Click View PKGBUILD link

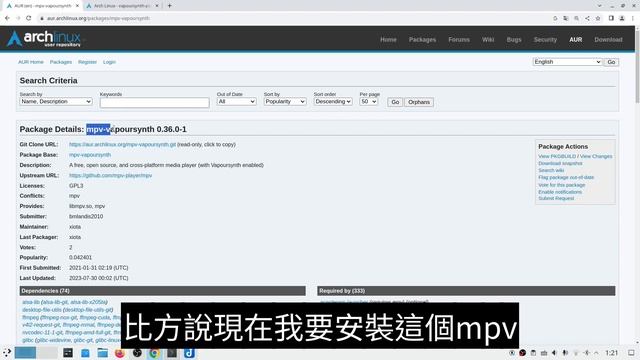(x=557, y=156)
